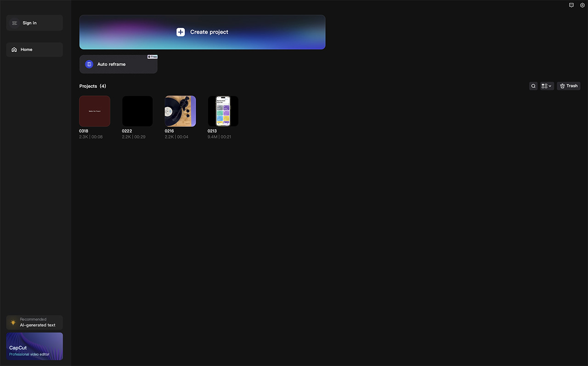Click the plus icon in Create project
This screenshot has width=588, height=366.
[x=181, y=32]
